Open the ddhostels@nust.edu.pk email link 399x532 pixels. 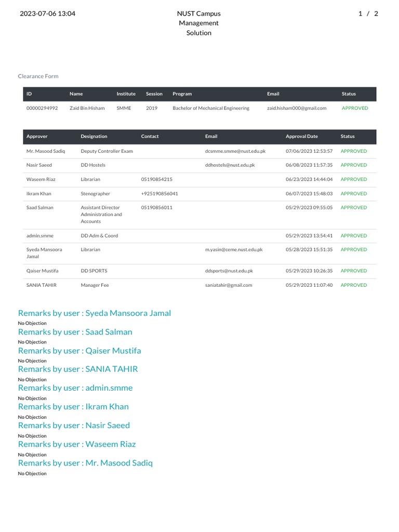230,165
